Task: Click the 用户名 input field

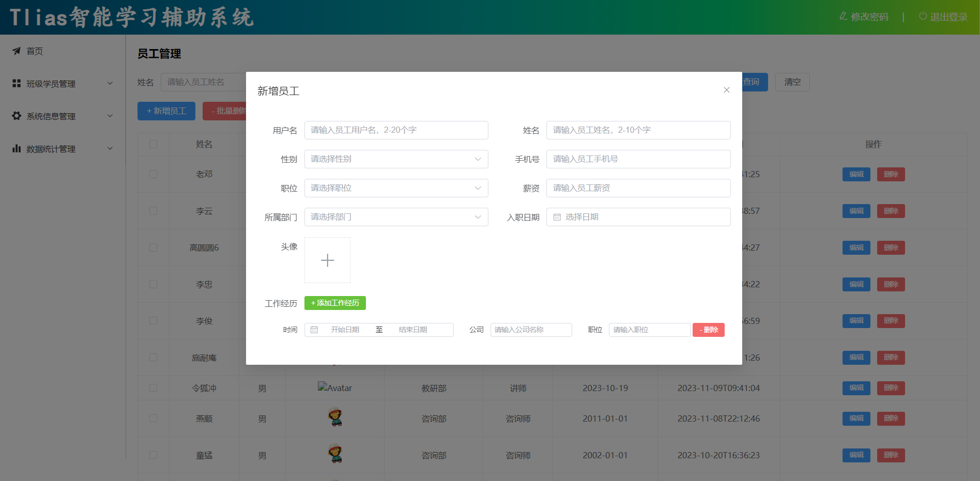Action: coord(396,130)
